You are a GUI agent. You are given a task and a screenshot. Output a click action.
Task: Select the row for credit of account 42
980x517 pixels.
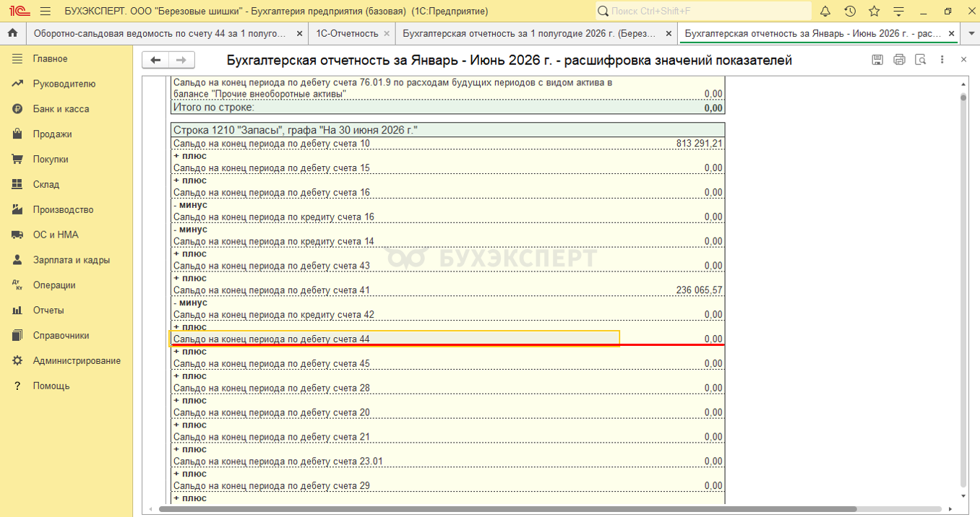[448, 315]
